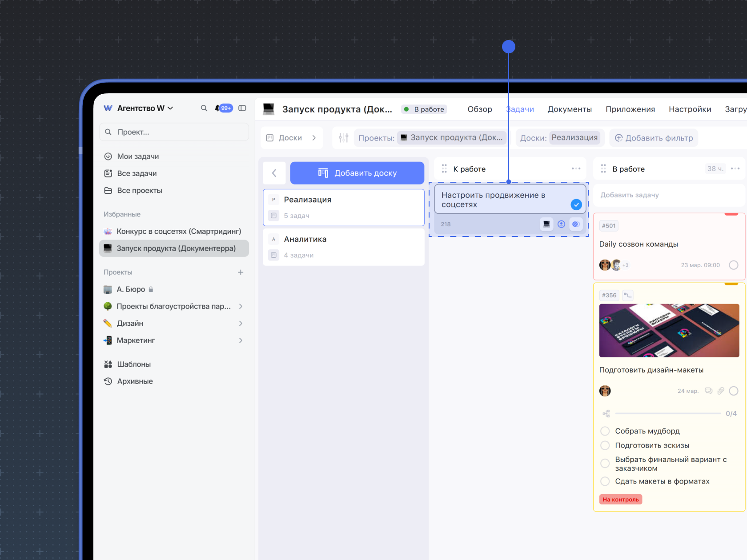This screenshot has height=560, width=747.
Task: Click Добавить фильтр button
Action: coord(654,138)
